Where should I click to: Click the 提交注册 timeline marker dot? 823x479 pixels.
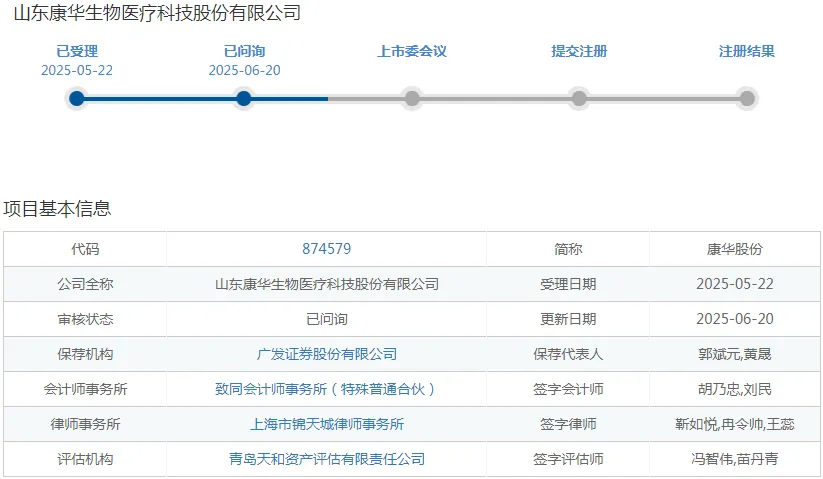pos(579,98)
